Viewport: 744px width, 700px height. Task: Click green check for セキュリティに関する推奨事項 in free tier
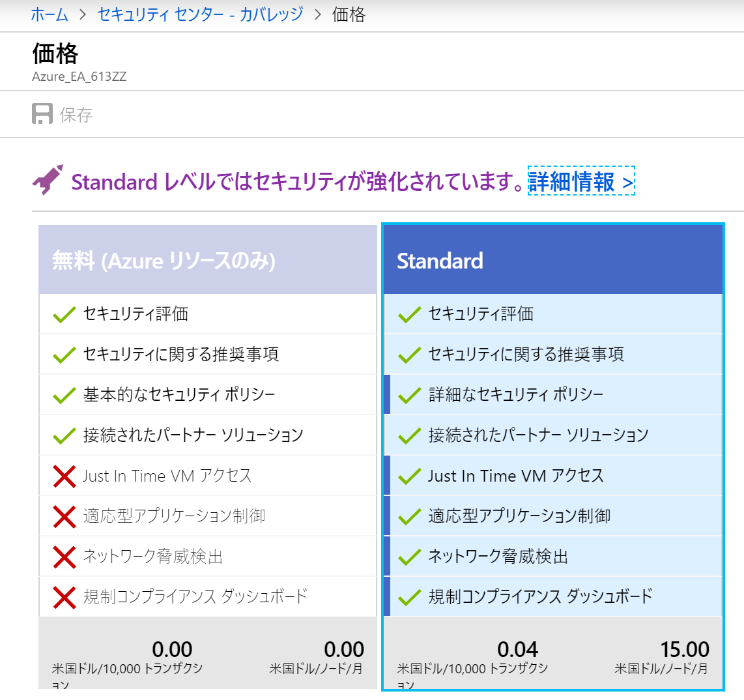point(64,355)
